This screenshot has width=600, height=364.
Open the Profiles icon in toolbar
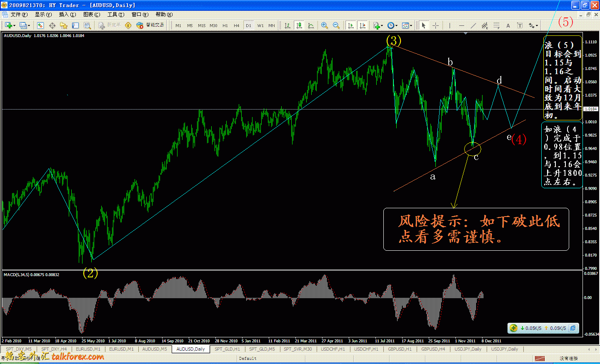[23, 25]
